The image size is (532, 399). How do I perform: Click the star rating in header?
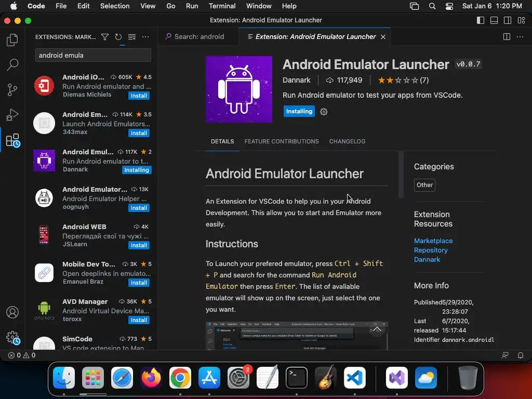[x=403, y=80]
